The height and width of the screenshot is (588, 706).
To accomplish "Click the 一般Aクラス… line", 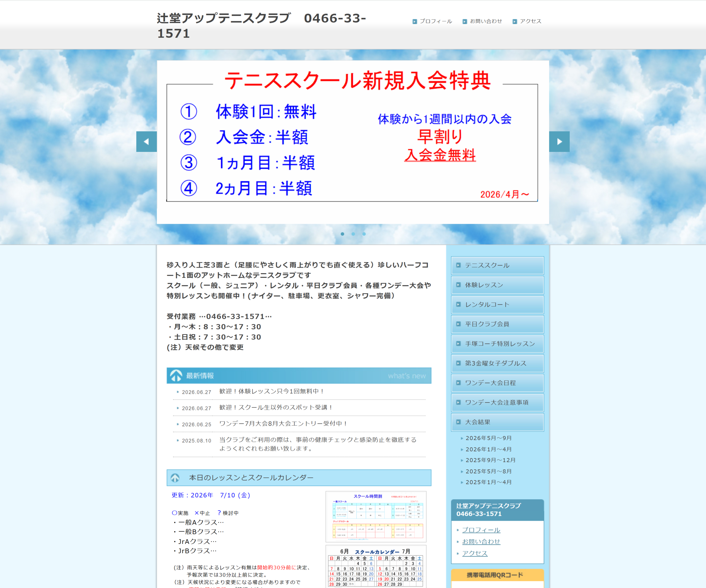I will point(198,522).
